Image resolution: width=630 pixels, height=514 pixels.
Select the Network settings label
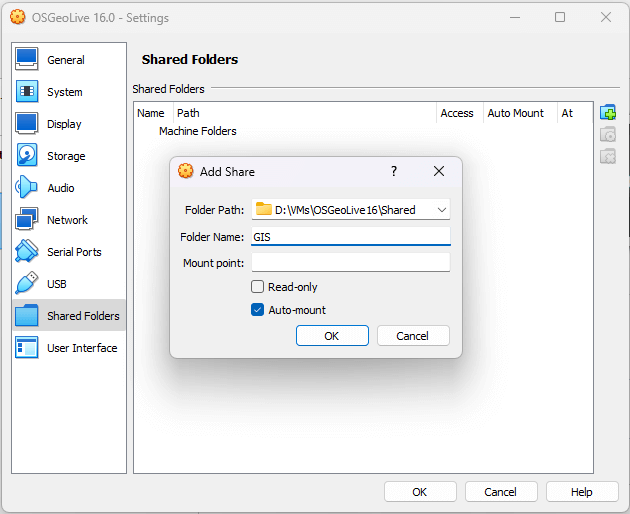coord(68,220)
